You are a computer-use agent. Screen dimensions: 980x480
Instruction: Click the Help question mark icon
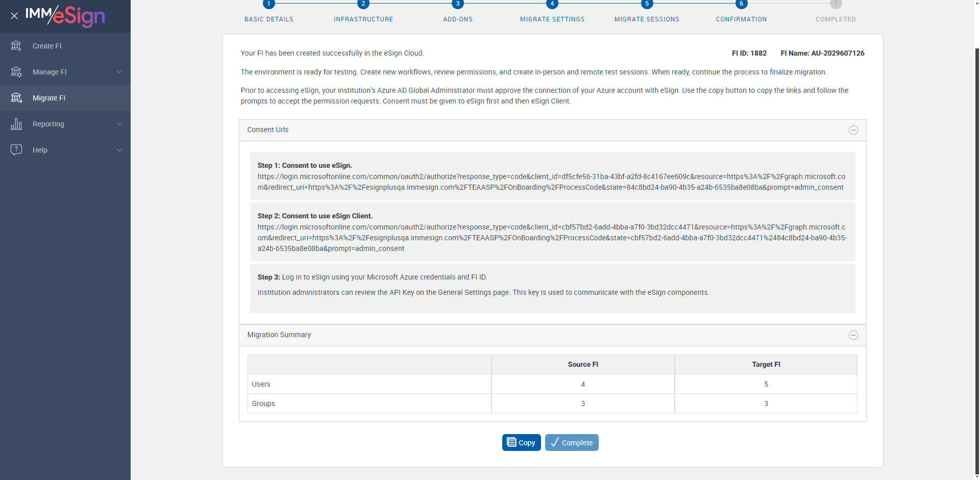[16, 150]
